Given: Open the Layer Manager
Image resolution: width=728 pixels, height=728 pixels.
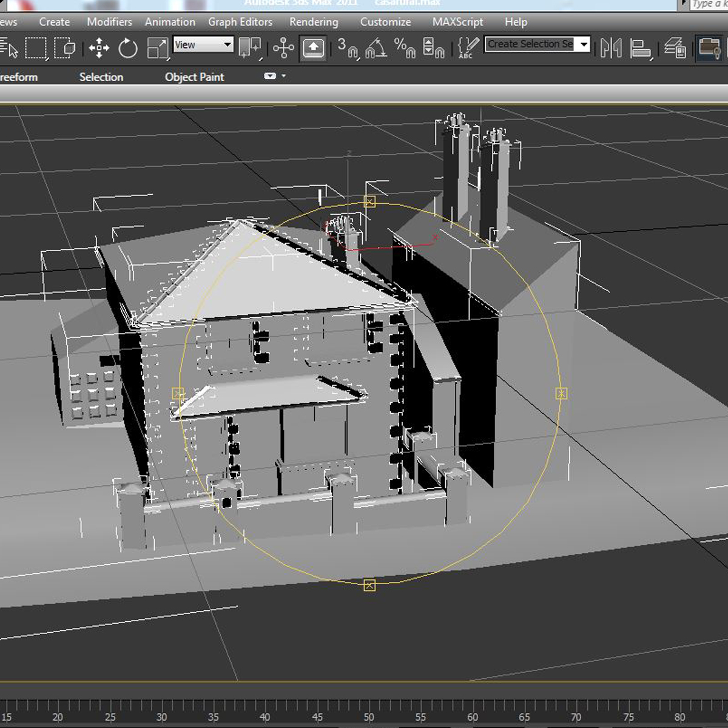Looking at the screenshot, I should [675, 49].
